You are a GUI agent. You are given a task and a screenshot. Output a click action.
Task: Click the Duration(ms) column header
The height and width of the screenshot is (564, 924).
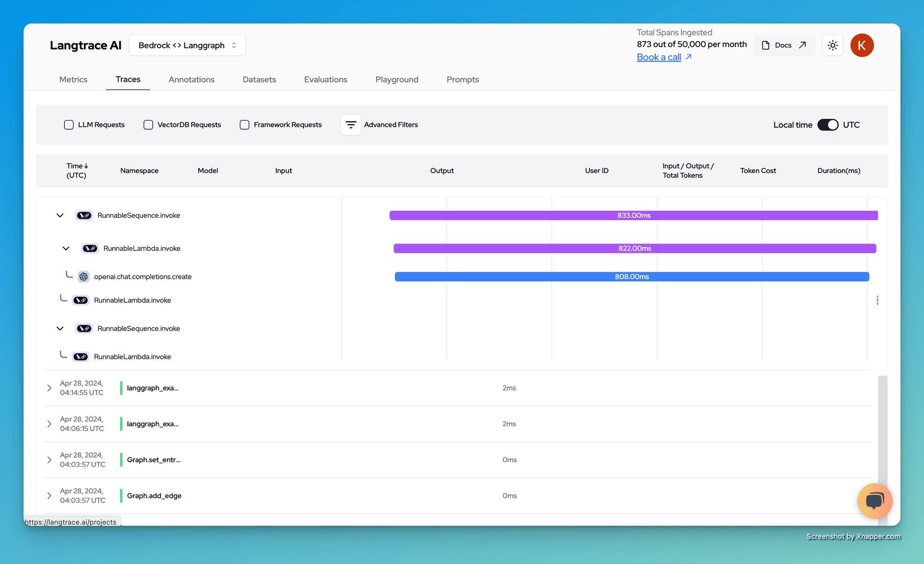tap(839, 171)
